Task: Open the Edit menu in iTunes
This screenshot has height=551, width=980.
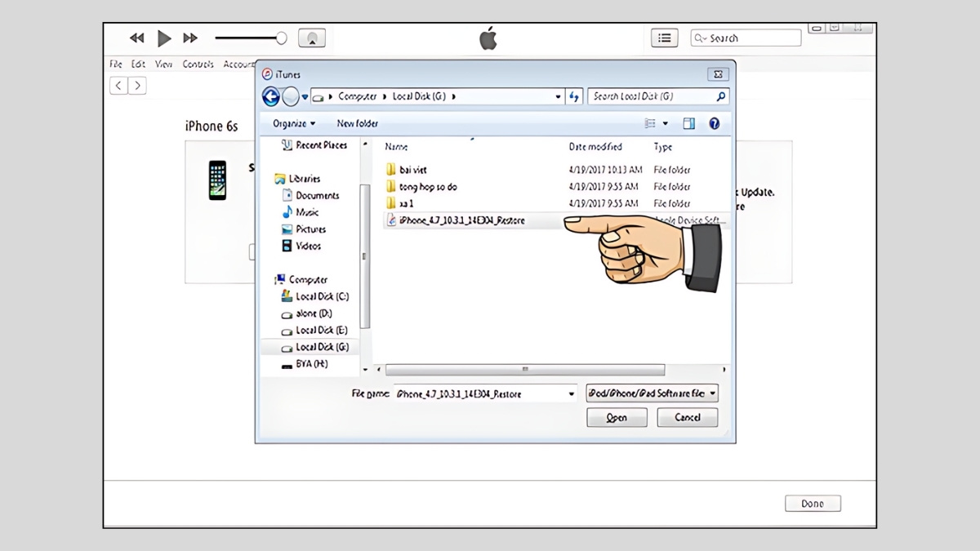Action: coord(139,64)
